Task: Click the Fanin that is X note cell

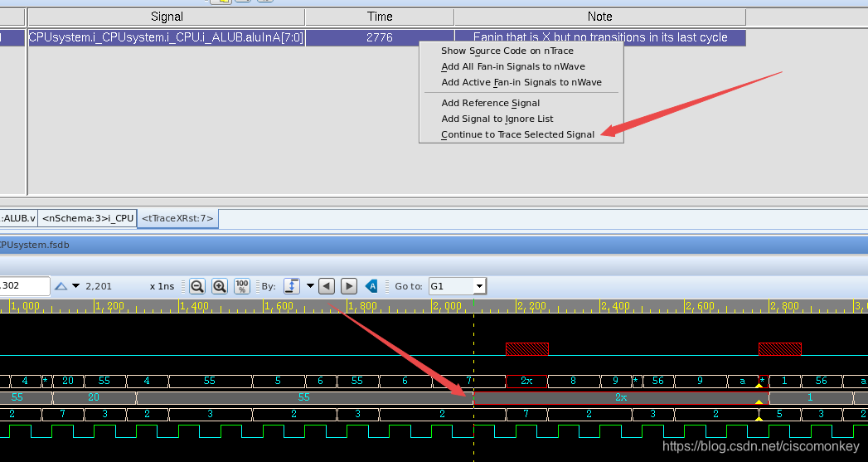Action: 600,37
